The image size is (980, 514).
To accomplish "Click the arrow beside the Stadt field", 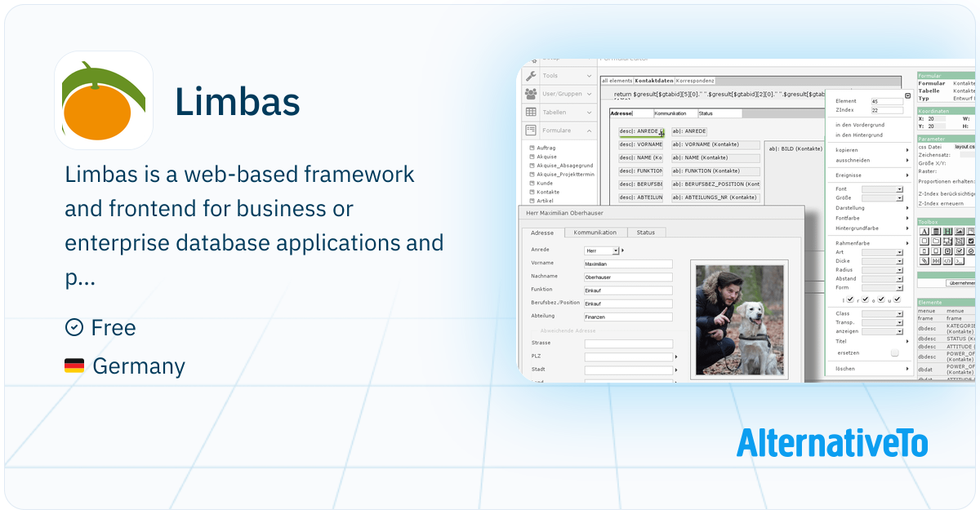I will point(676,370).
